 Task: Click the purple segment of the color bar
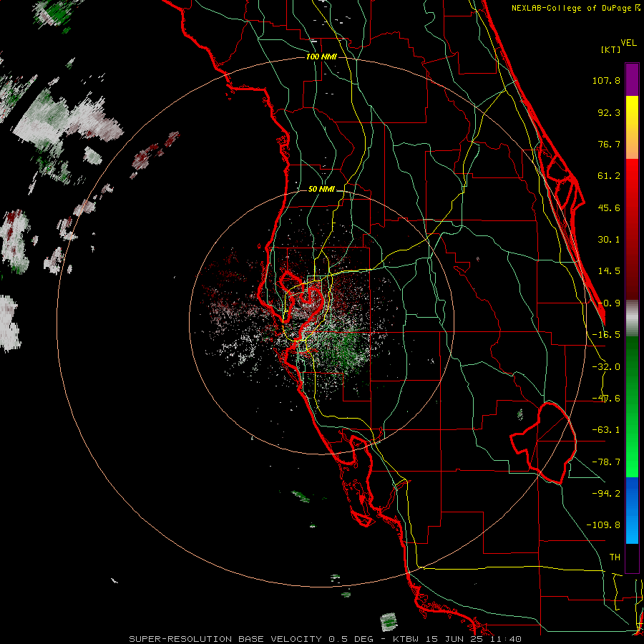pyautogui.click(x=632, y=80)
